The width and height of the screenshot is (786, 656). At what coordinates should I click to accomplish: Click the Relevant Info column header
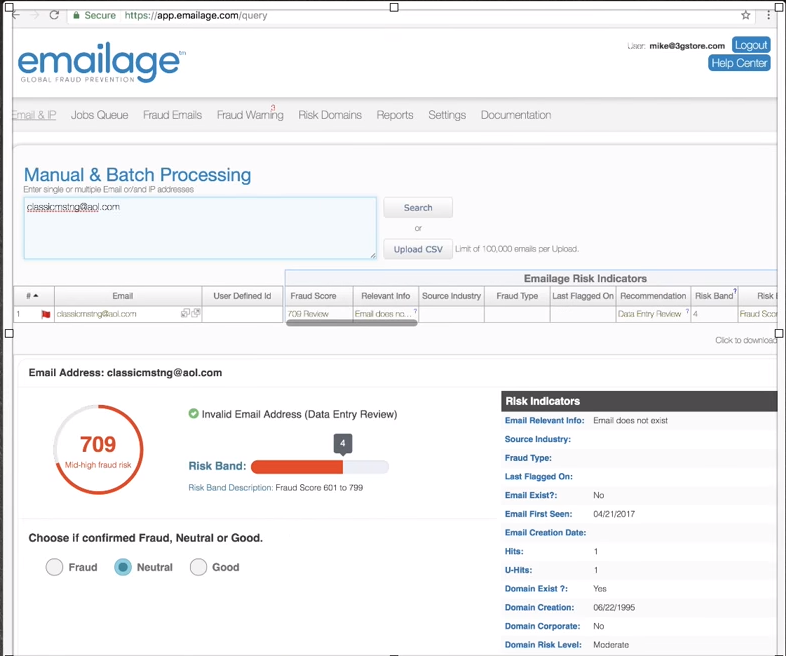[x=385, y=296]
